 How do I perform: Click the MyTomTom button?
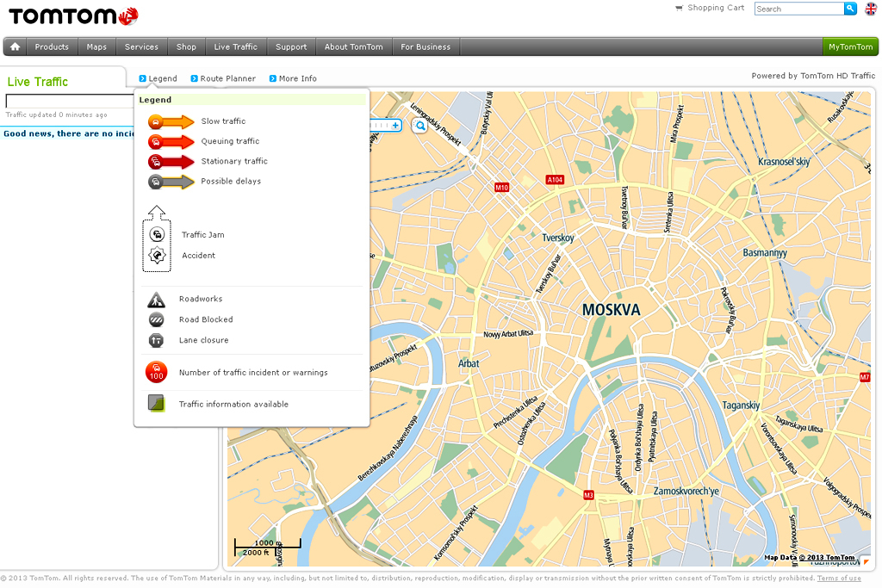coord(850,46)
